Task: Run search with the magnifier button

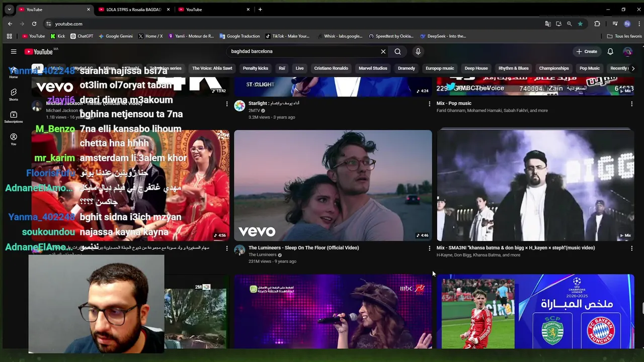Action: [x=397, y=51]
